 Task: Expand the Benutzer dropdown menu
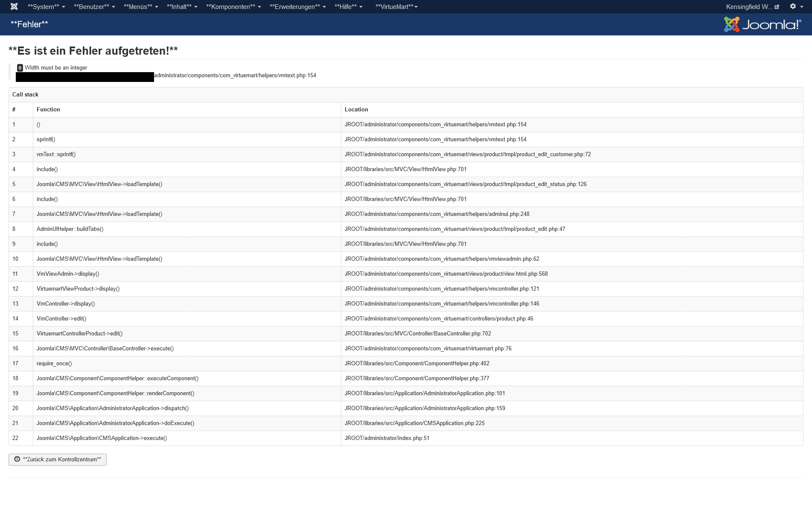pyautogui.click(x=94, y=7)
